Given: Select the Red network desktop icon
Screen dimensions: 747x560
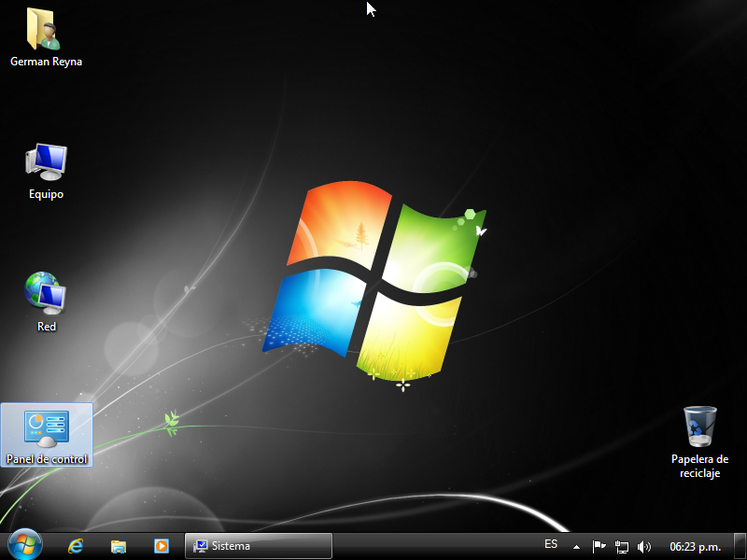Looking at the screenshot, I should tap(45, 293).
